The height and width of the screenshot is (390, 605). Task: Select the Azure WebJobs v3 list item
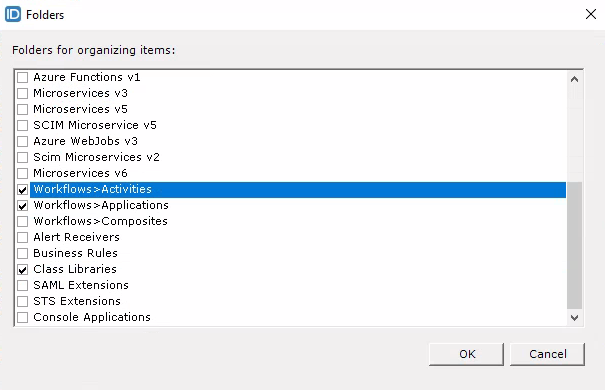point(85,141)
